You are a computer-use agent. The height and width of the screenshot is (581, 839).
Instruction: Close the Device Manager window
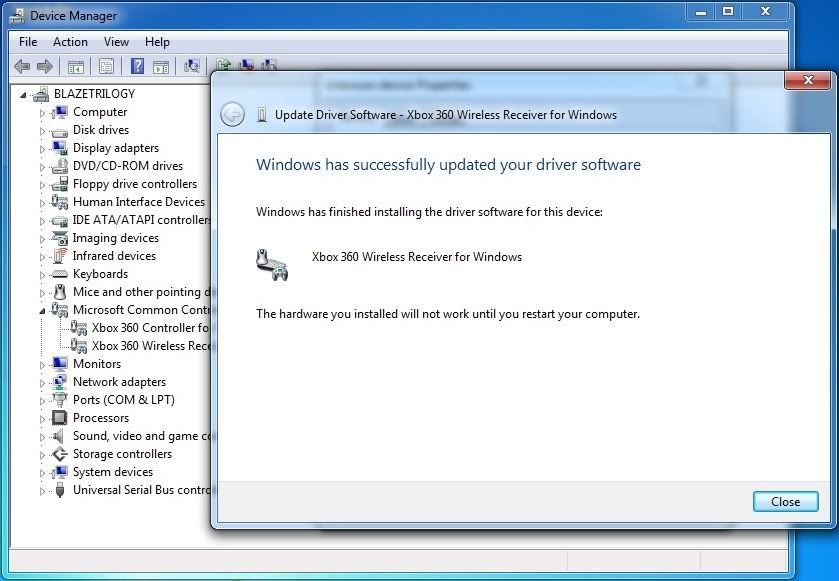[x=765, y=12]
